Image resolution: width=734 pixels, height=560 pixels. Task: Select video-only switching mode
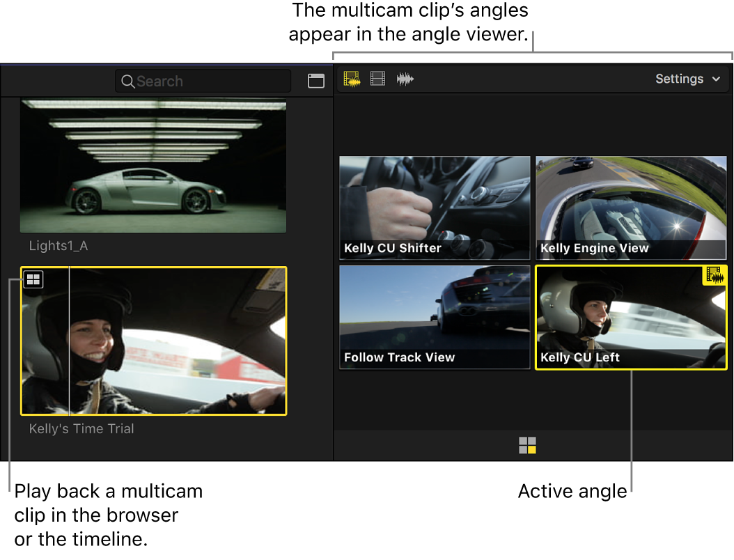click(377, 79)
